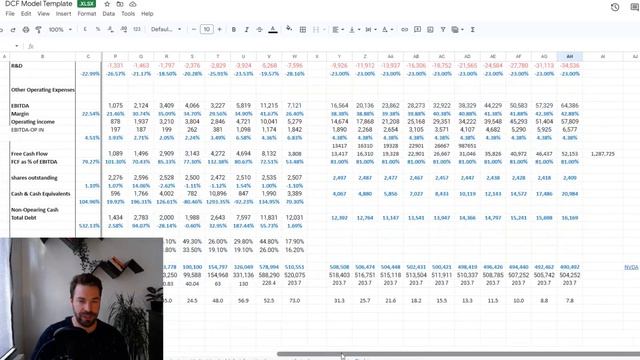Format selection as percent
640x360 pixels.
click(x=98, y=29)
